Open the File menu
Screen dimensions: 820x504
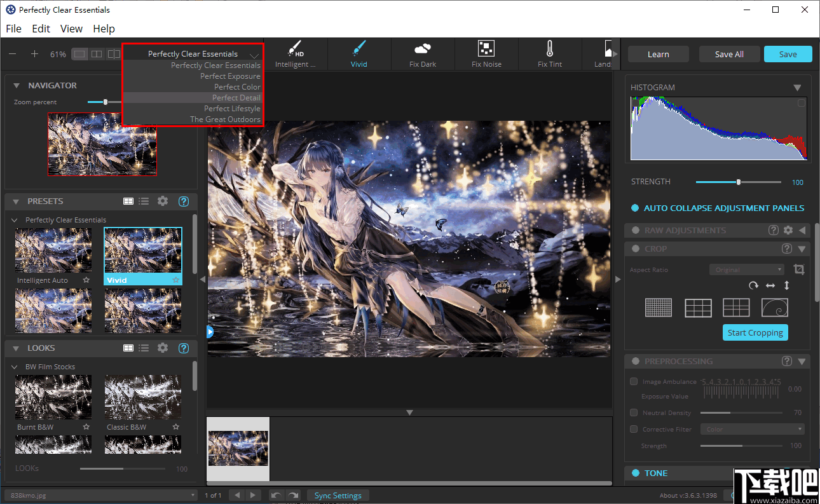click(x=13, y=29)
